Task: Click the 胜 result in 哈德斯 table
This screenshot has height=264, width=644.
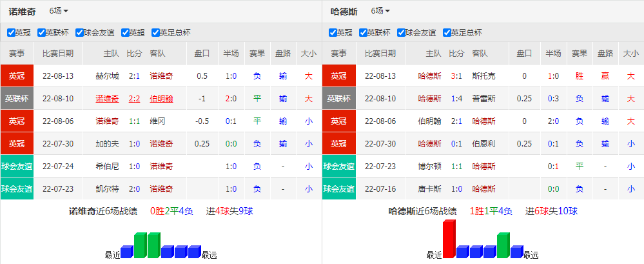Action: click(580, 76)
